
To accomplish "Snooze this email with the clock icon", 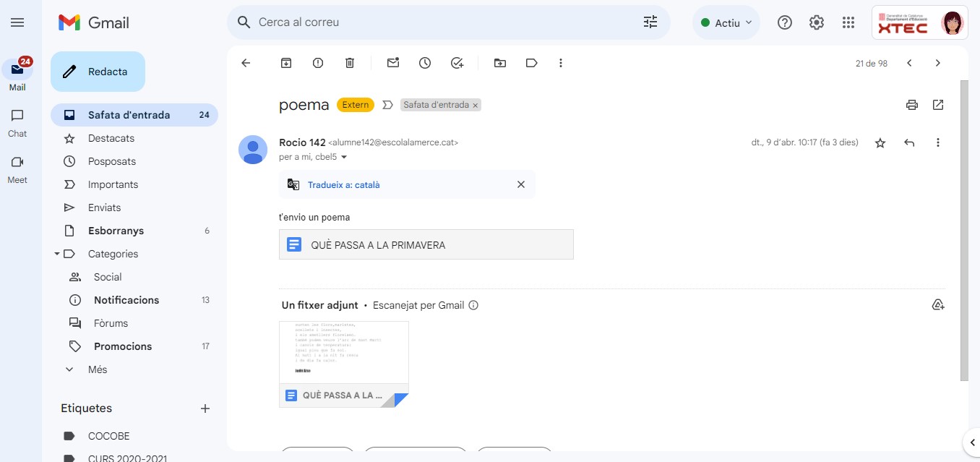I will 425,63.
